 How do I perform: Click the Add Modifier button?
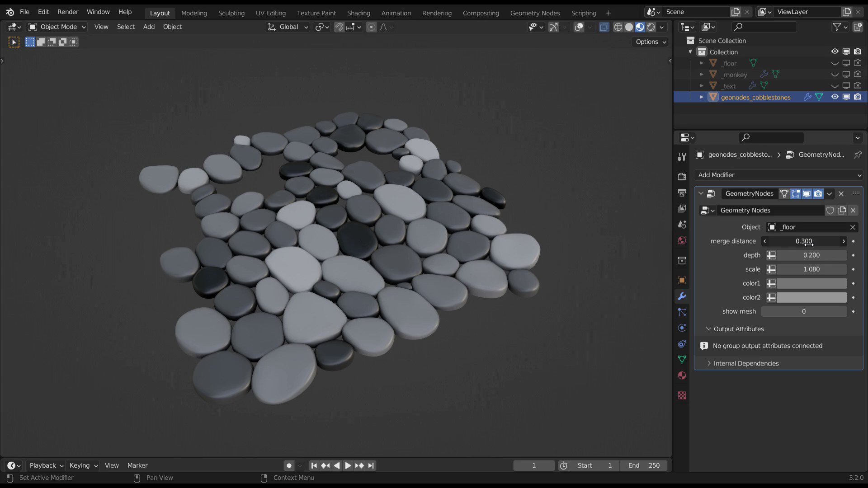coord(778,175)
